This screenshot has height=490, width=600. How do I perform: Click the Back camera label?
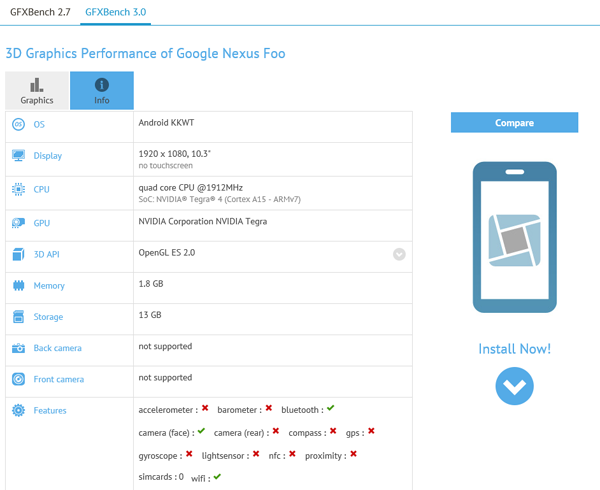coord(57,348)
